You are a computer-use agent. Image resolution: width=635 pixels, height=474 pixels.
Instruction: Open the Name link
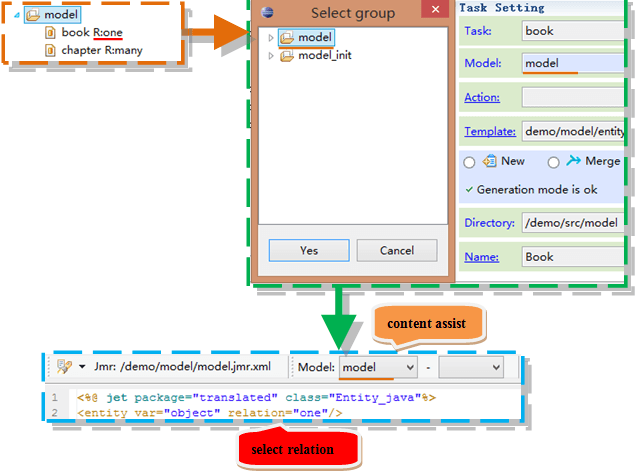coord(482,257)
